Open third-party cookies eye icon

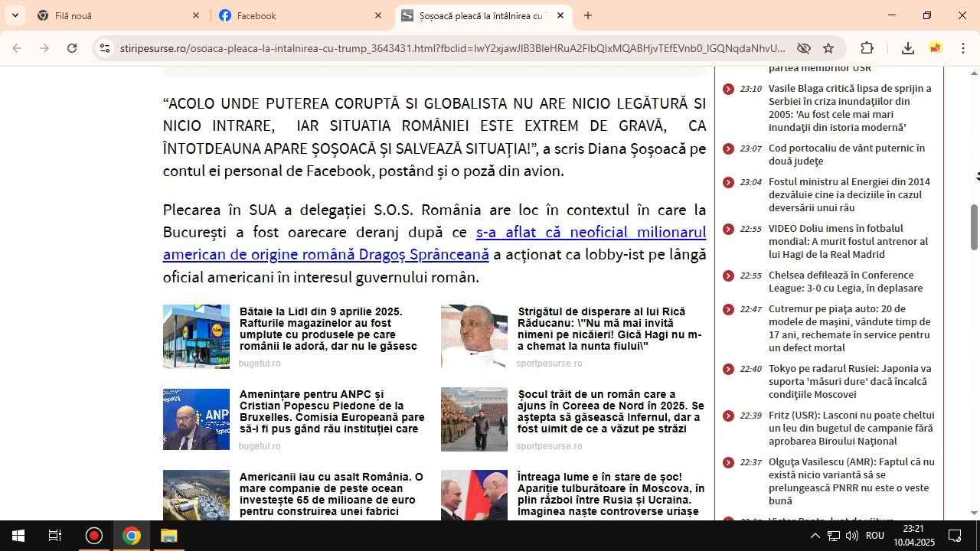[803, 48]
